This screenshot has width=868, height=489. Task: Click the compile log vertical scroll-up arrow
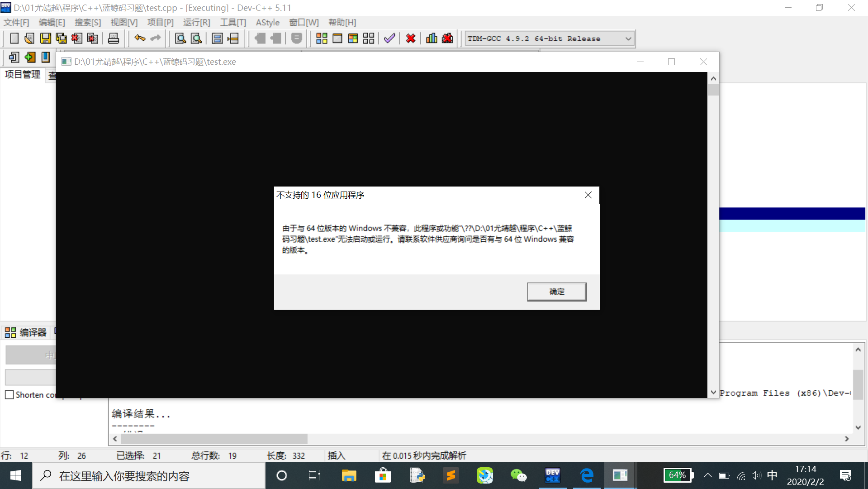pos(858,350)
